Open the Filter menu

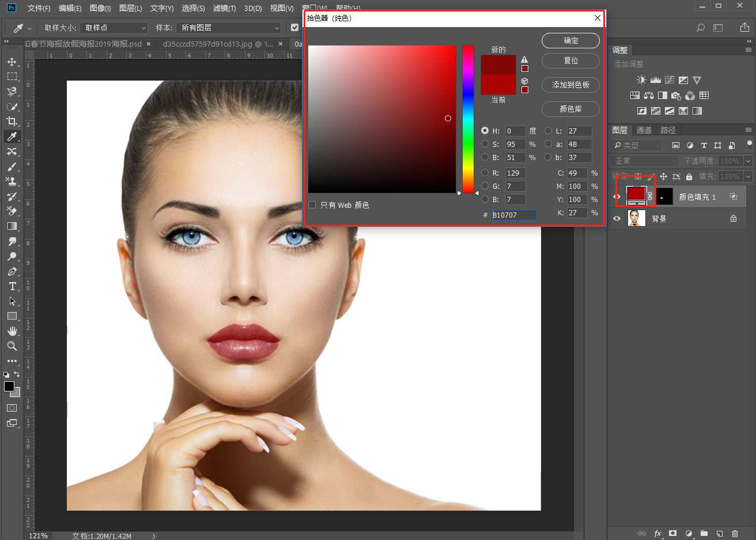pos(224,8)
